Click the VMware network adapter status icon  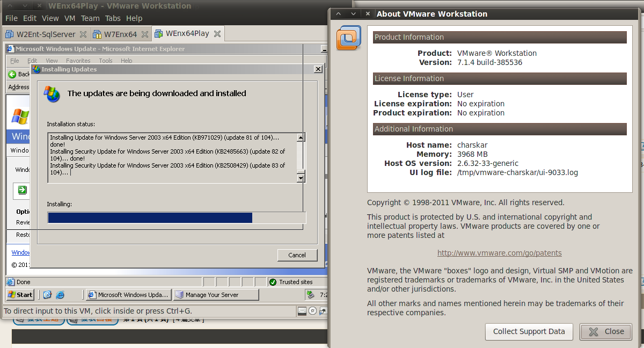click(x=323, y=311)
